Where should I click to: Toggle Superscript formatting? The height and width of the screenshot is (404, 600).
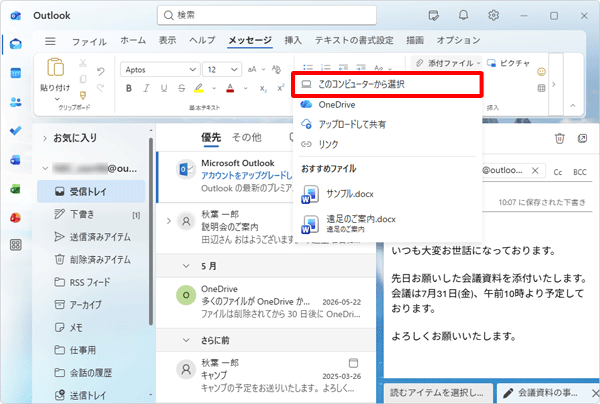(280, 88)
